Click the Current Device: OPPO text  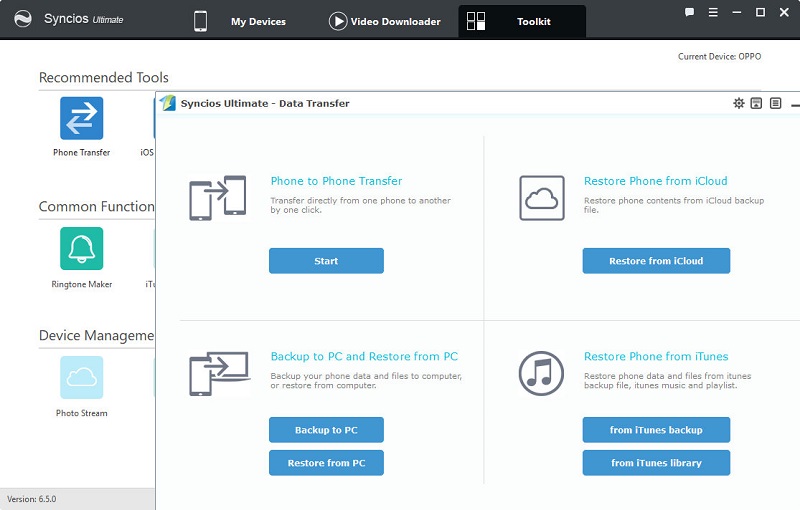(x=719, y=57)
